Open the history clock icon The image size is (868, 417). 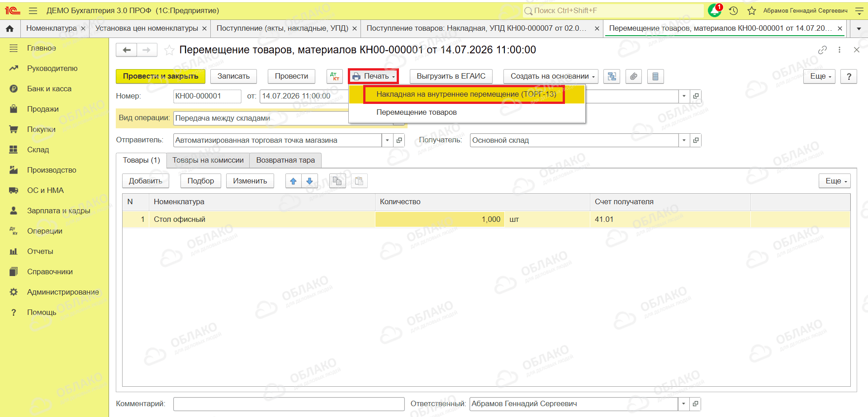[x=734, y=10]
